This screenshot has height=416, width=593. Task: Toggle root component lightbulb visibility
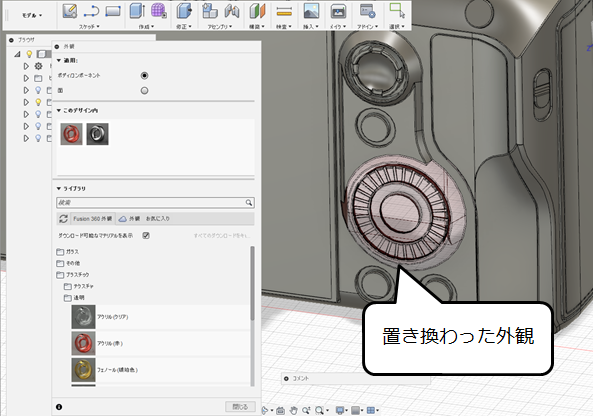29,54
